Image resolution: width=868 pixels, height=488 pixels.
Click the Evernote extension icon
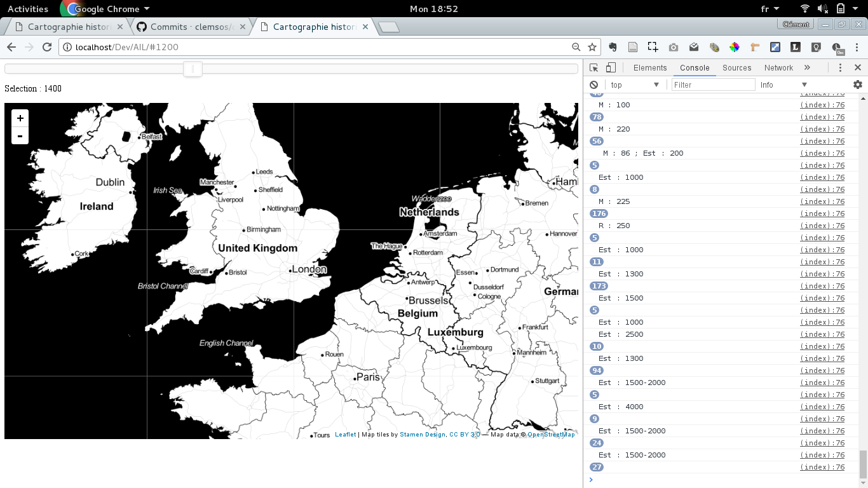pyautogui.click(x=613, y=47)
